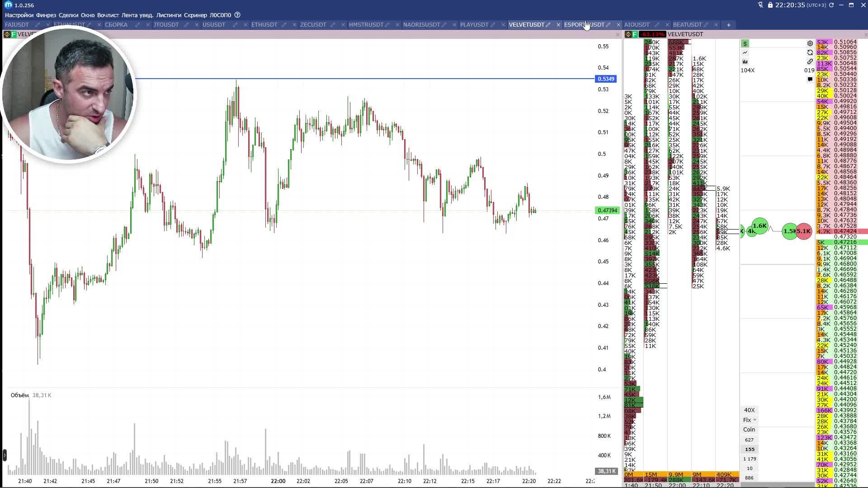Click the Coin button in order book

coord(749,430)
